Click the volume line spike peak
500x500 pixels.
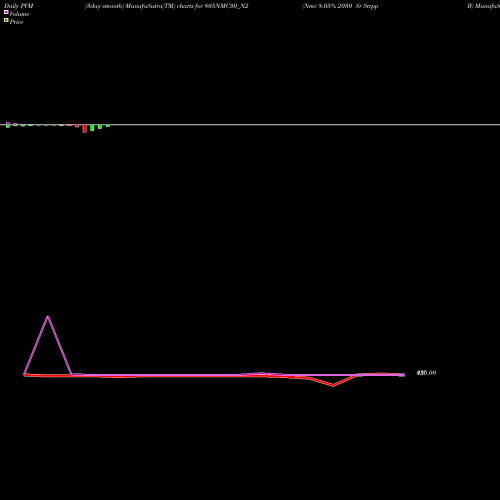(48, 316)
